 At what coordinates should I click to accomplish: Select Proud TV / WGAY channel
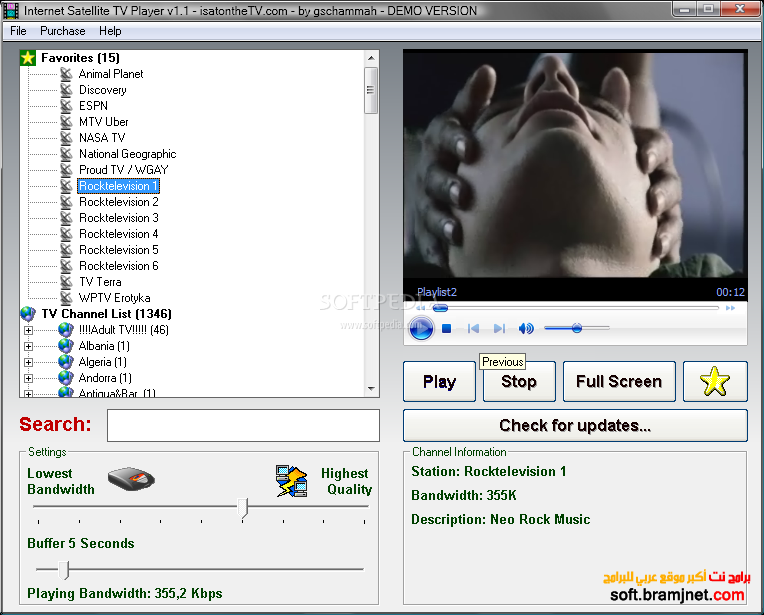[124, 170]
